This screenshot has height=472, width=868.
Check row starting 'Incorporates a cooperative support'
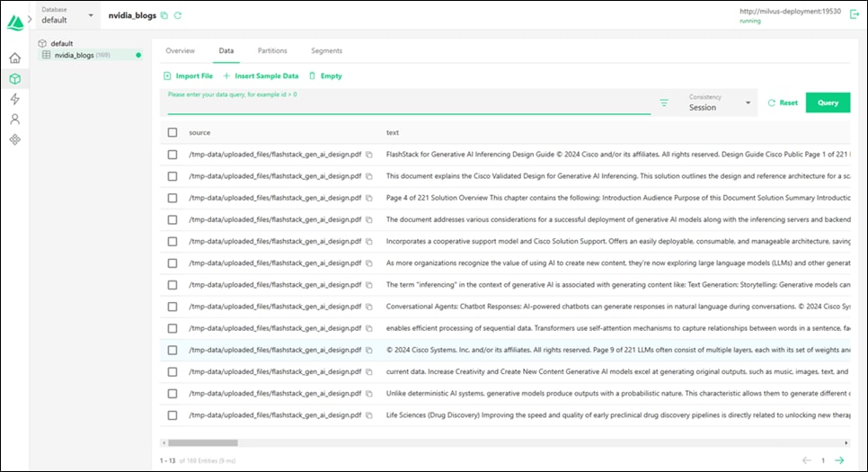[x=173, y=242]
